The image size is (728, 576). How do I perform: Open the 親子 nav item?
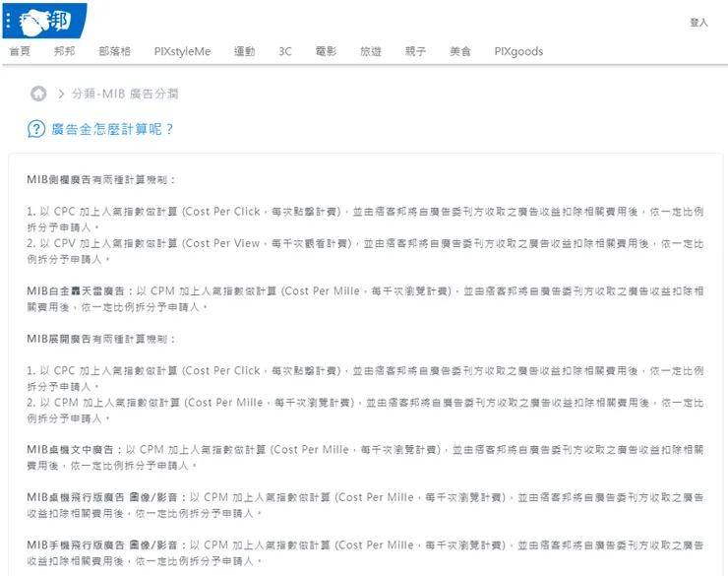(415, 51)
